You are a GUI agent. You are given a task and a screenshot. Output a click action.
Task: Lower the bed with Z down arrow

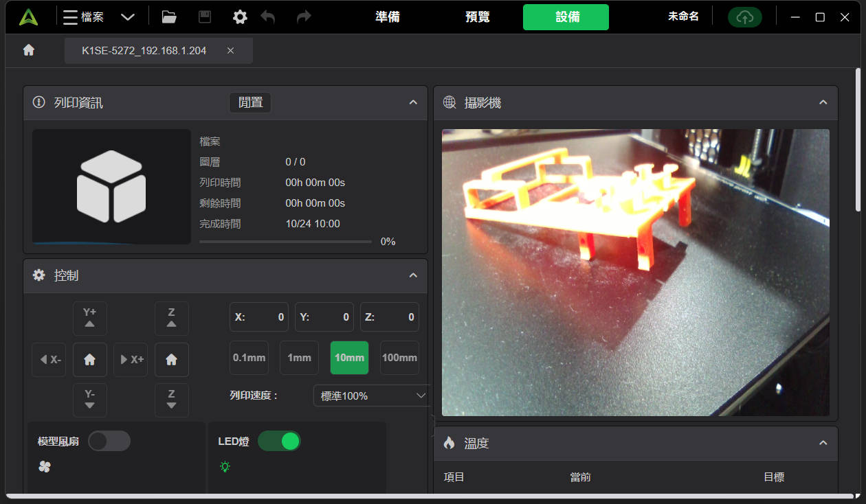pos(172,400)
